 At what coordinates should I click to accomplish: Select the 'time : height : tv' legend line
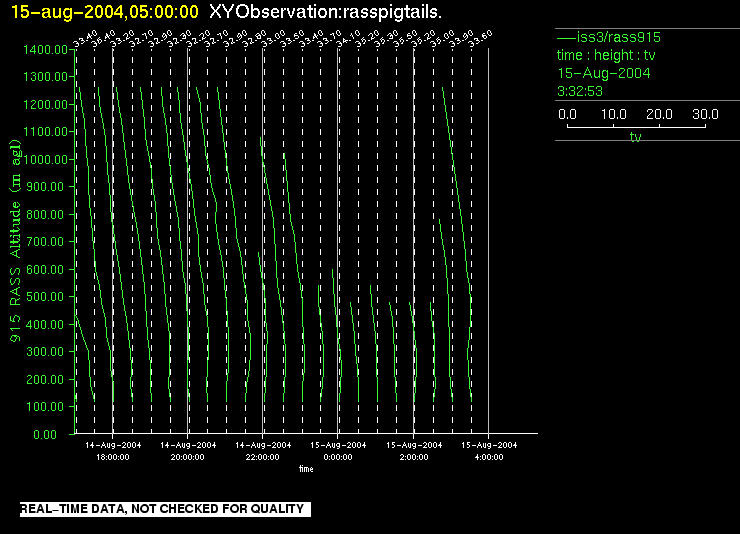[608, 55]
